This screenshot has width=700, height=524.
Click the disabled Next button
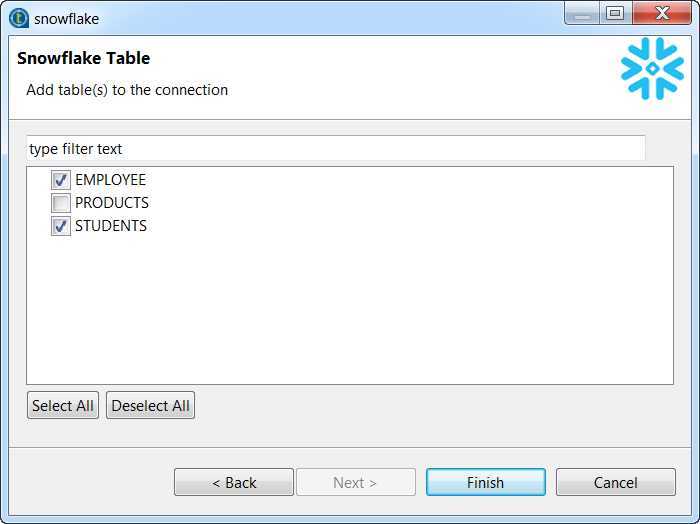click(x=355, y=482)
